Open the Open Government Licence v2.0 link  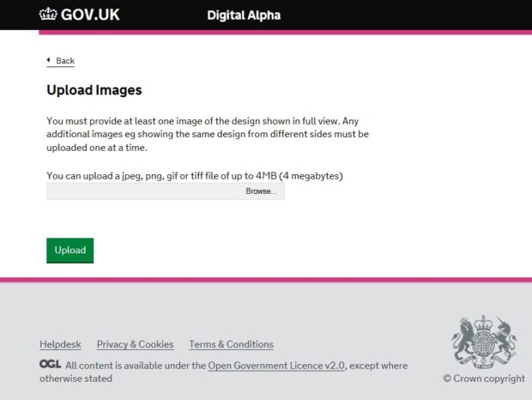pos(276,366)
